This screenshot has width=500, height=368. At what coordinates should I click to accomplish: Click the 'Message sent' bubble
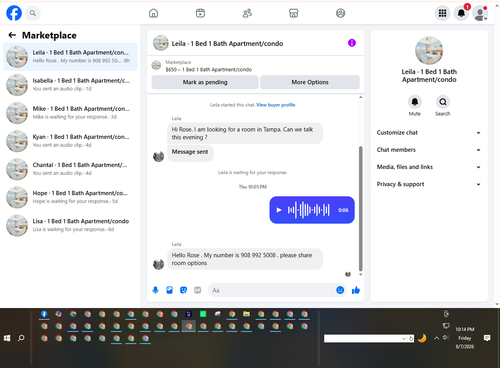[190, 152]
